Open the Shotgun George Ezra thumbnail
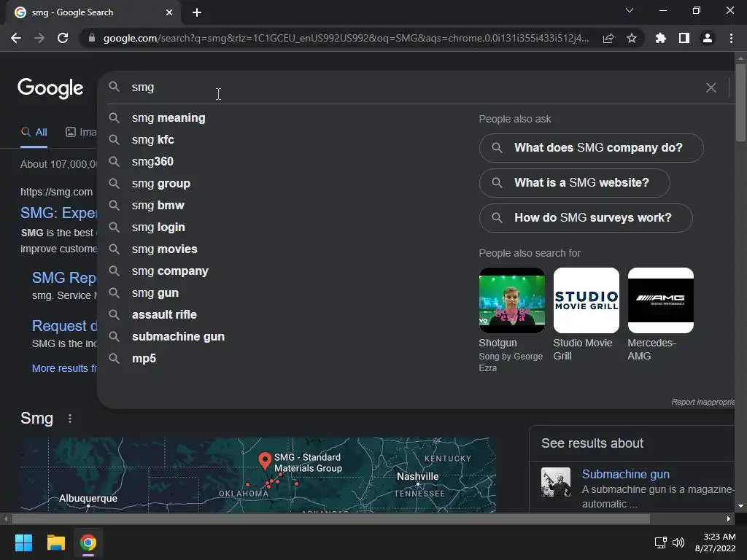This screenshot has height=560, width=747. [511, 300]
